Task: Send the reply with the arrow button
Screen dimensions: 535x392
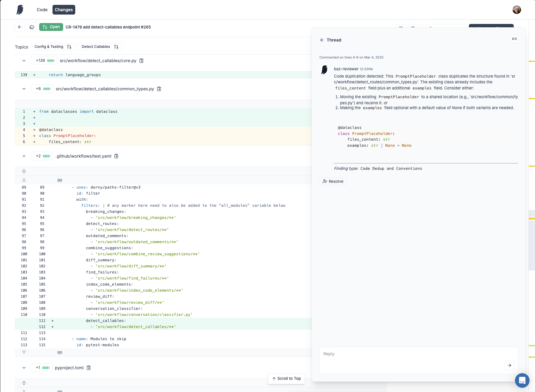Action: (510, 365)
